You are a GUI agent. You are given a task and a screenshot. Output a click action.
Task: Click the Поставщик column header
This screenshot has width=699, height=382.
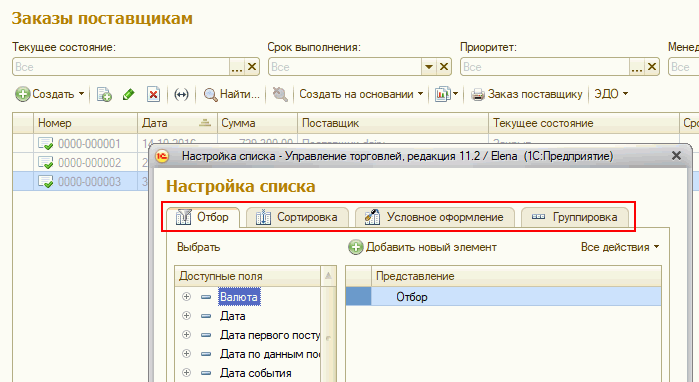pos(393,123)
